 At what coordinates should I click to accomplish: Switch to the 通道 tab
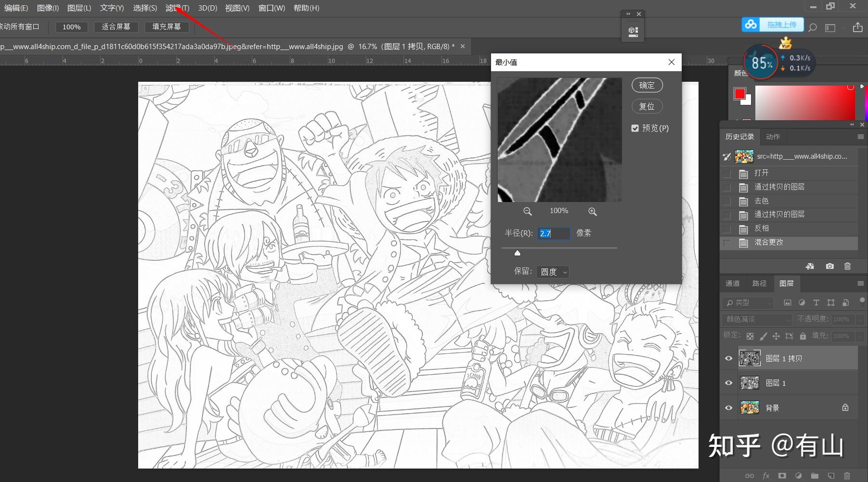click(x=733, y=284)
